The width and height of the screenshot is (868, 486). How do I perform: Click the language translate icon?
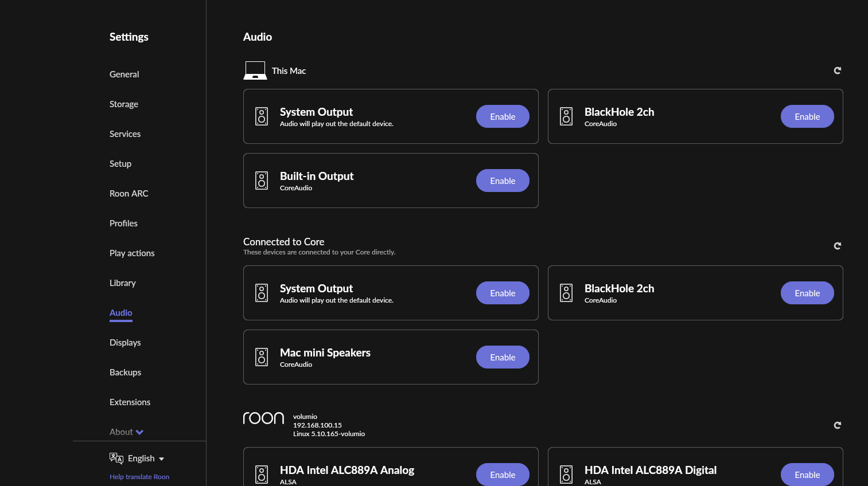(x=116, y=458)
